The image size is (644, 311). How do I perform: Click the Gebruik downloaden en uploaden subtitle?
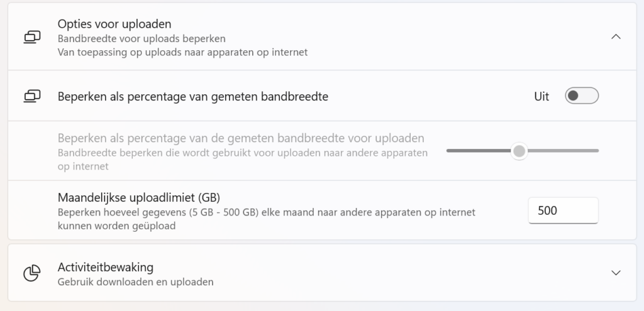(136, 282)
